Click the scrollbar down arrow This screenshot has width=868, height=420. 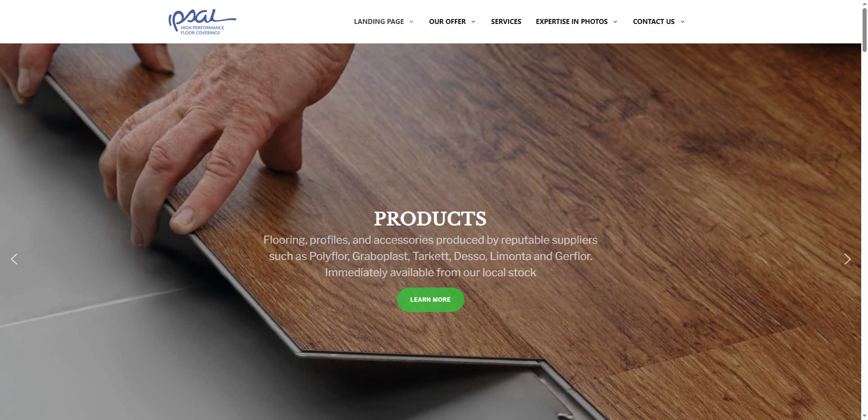click(864, 416)
